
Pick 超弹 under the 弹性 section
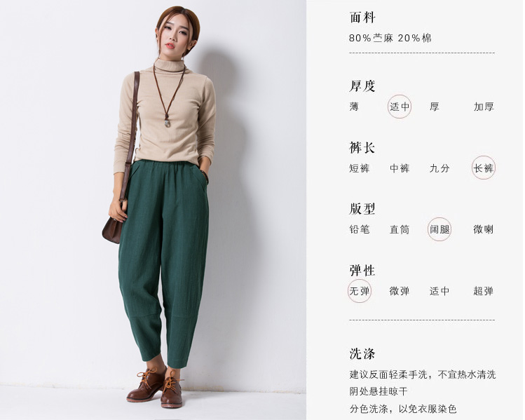484,291
